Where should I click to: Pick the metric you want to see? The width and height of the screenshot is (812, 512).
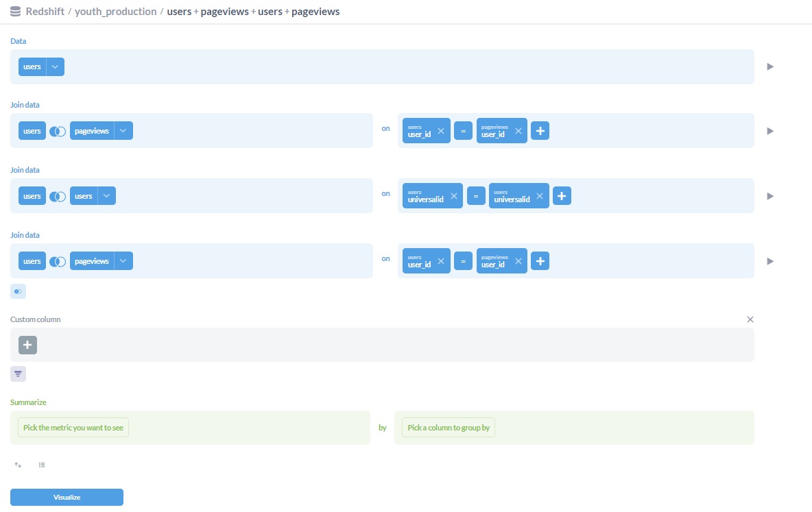(x=73, y=428)
